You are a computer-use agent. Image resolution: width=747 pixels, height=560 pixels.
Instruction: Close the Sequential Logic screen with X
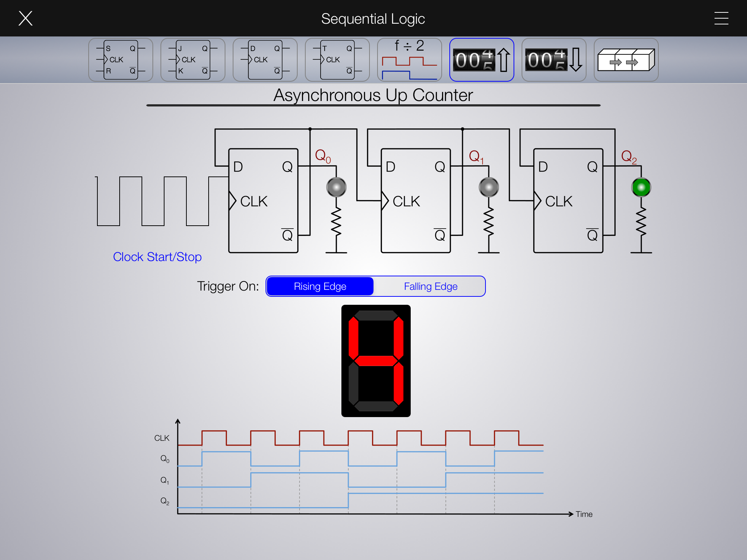tap(26, 18)
